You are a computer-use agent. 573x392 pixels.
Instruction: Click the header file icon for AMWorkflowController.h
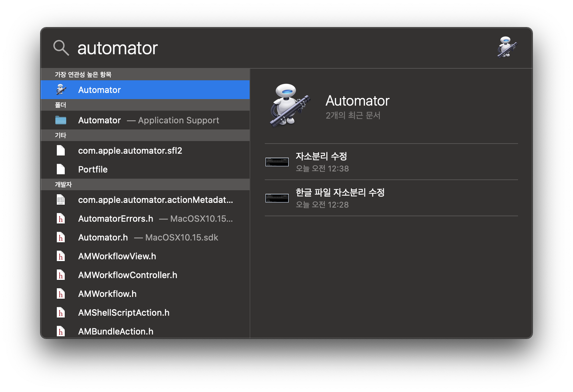pos(61,275)
